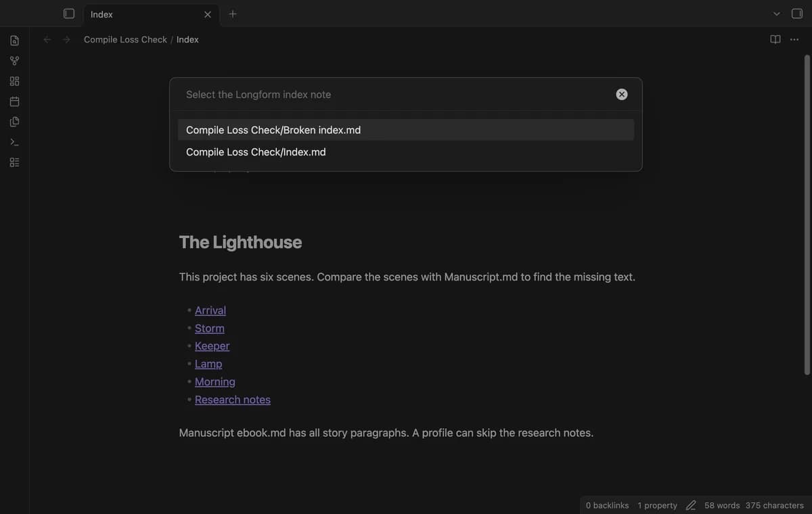Navigate back with left arrow
The image size is (812, 514).
[47, 39]
